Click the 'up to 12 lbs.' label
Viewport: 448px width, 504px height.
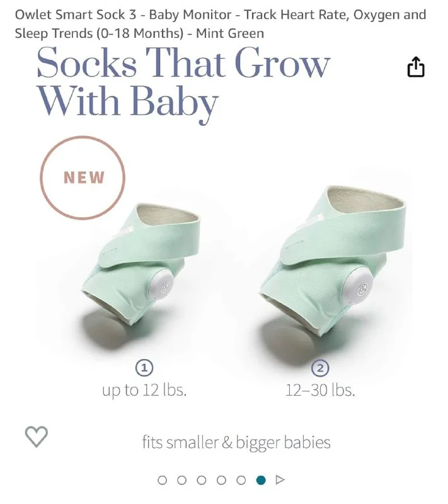(x=144, y=390)
